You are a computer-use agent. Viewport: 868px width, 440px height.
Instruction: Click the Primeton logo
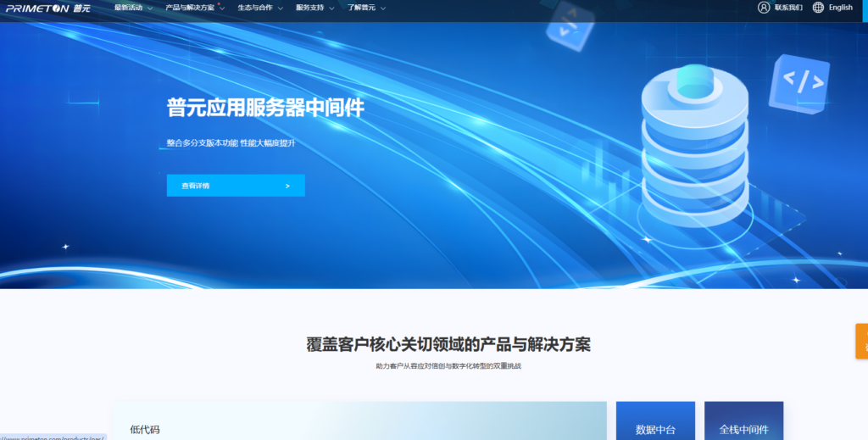click(48, 8)
